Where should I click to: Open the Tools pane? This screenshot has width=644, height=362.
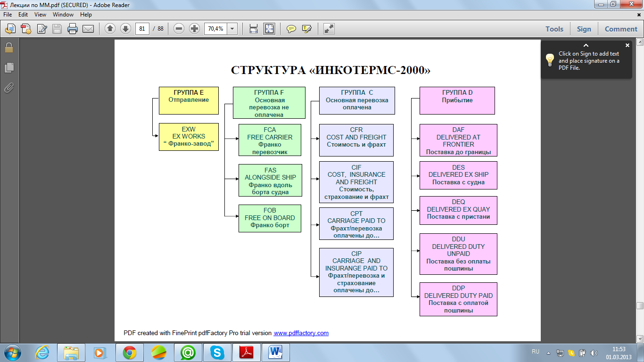click(x=554, y=29)
